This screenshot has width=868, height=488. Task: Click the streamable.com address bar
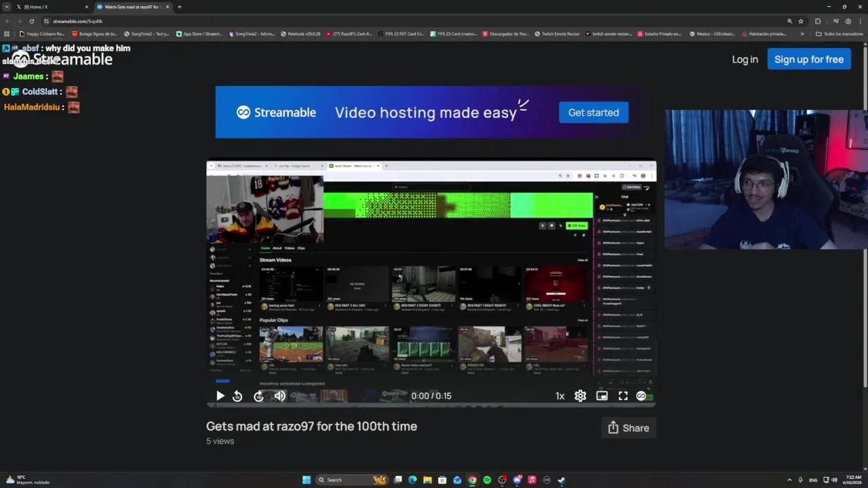407,21
